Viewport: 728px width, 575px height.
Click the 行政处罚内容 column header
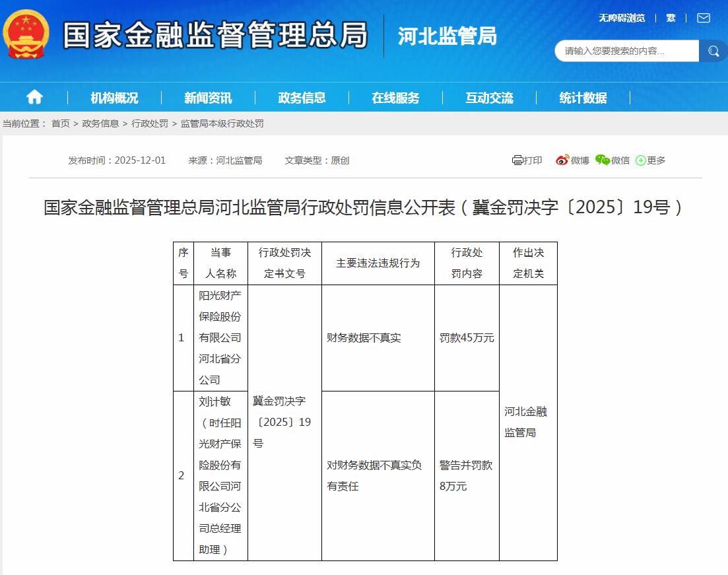(x=467, y=263)
